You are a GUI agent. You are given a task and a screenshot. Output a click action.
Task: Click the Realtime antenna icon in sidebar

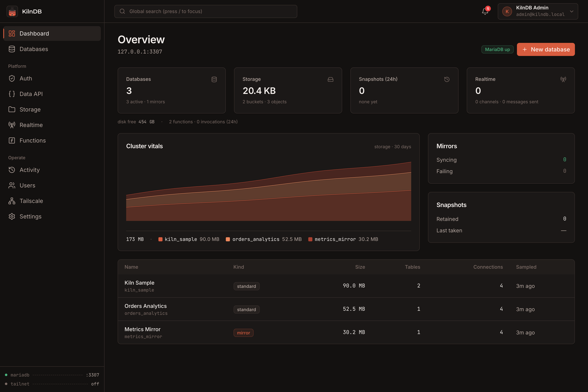(12, 125)
